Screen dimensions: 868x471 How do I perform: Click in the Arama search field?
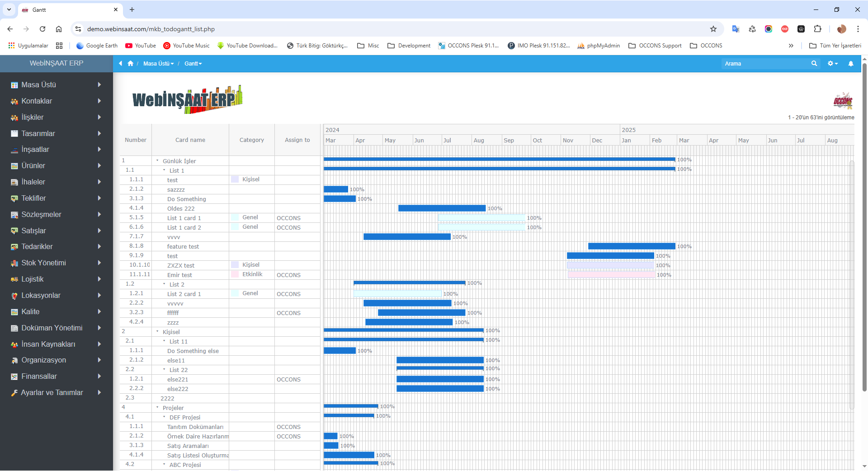[765, 64]
